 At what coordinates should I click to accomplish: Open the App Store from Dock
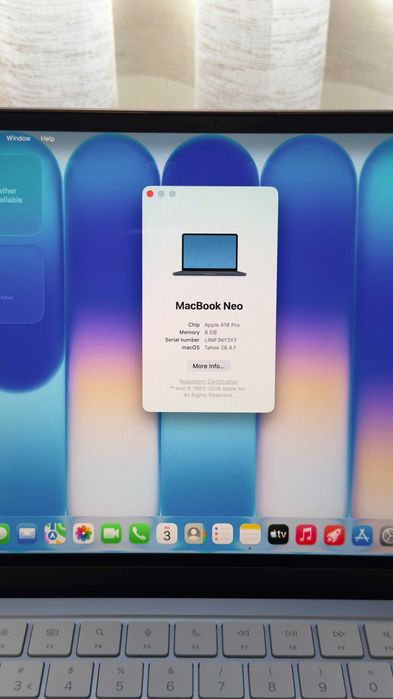point(362,536)
